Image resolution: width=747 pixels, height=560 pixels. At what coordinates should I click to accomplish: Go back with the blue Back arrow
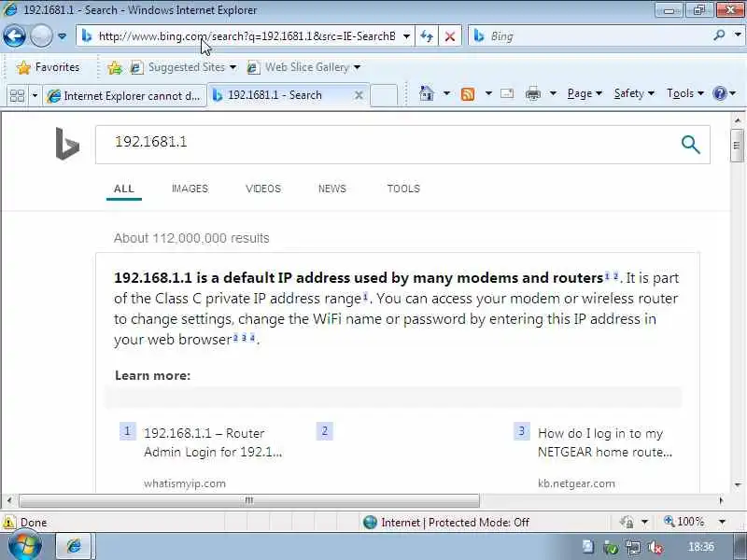tap(14, 36)
